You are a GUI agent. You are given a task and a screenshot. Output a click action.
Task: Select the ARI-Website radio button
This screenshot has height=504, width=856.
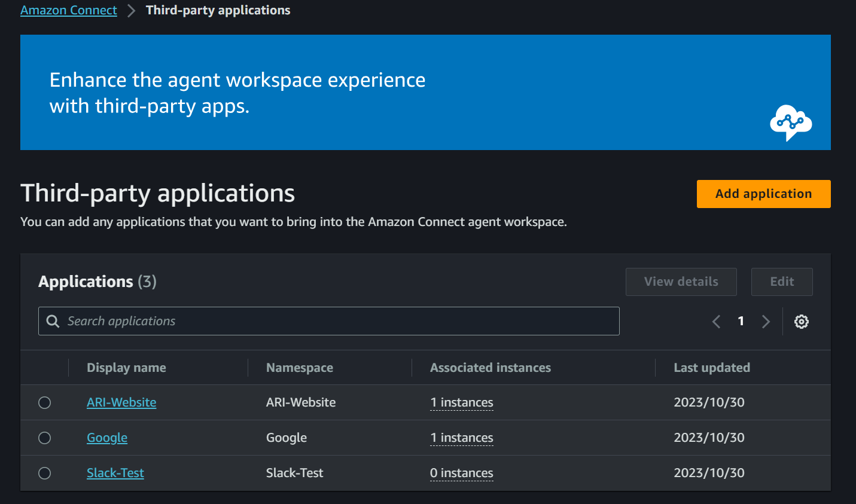tap(45, 403)
